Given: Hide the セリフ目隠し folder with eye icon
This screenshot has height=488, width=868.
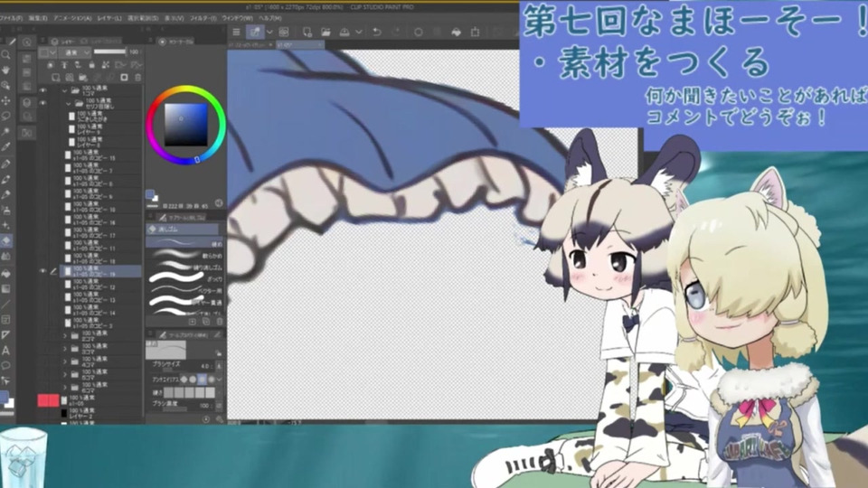Looking at the screenshot, I should pyautogui.click(x=43, y=103).
